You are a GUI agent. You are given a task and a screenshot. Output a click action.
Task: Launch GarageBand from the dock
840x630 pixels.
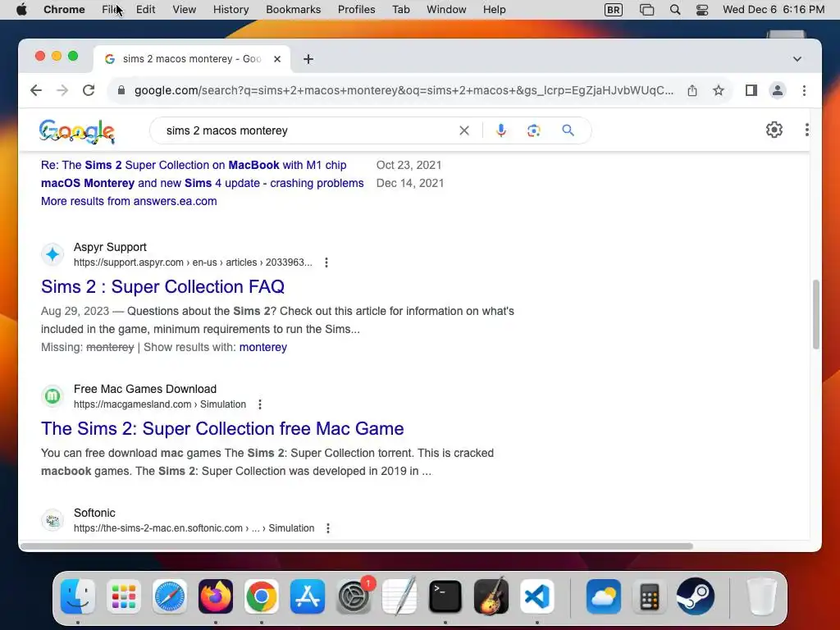491,596
